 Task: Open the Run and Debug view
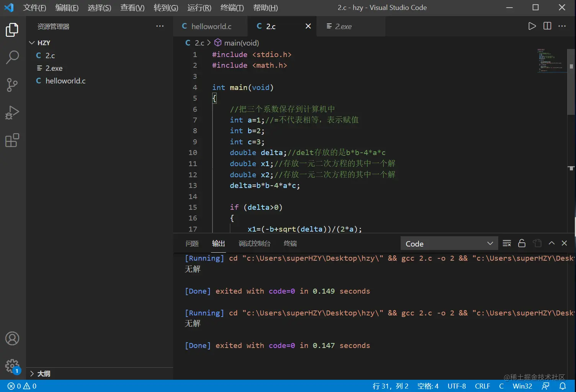pos(12,113)
